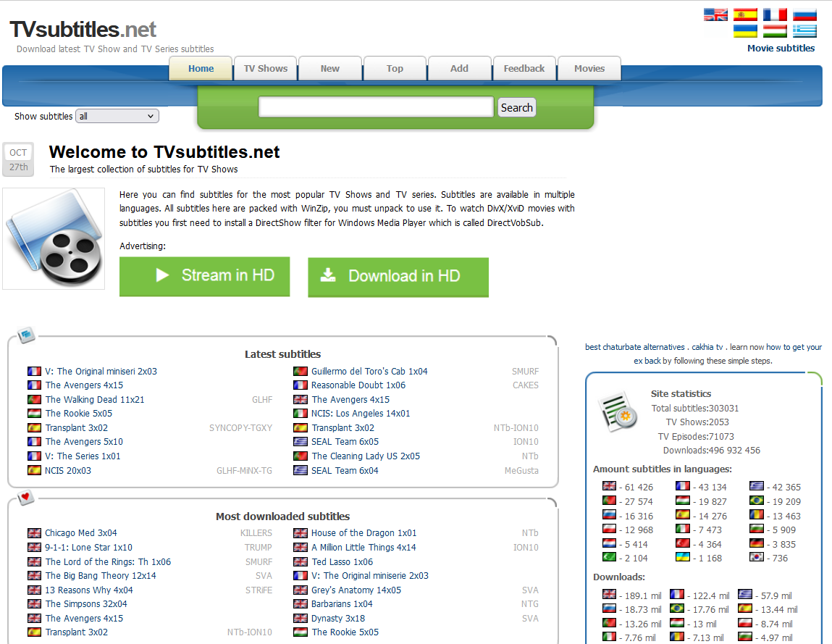Screen dimensions: 832x644
Task: Choose the French flag in header languages
Action: pos(775,15)
